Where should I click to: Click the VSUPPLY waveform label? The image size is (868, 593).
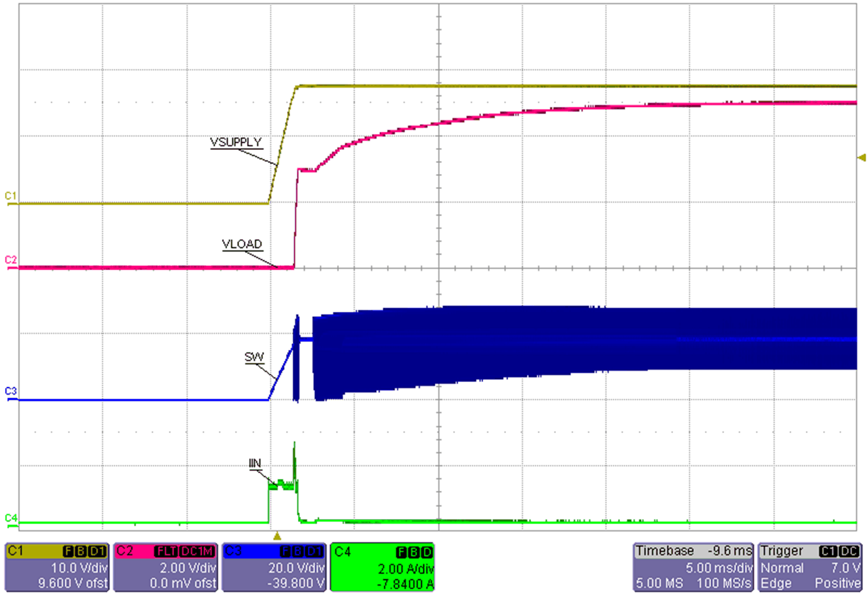(x=235, y=143)
